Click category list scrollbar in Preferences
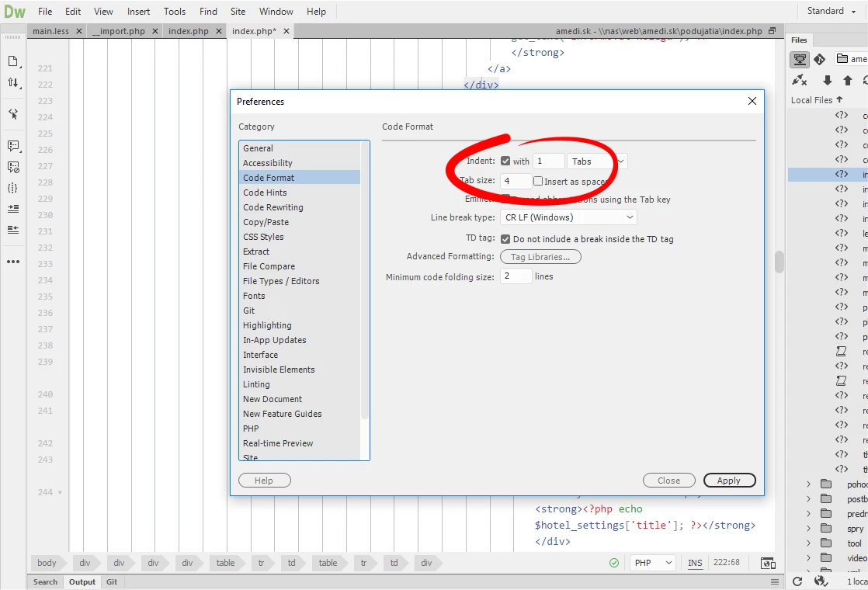This screenshot has height=590, width=868. coord(365,279)
